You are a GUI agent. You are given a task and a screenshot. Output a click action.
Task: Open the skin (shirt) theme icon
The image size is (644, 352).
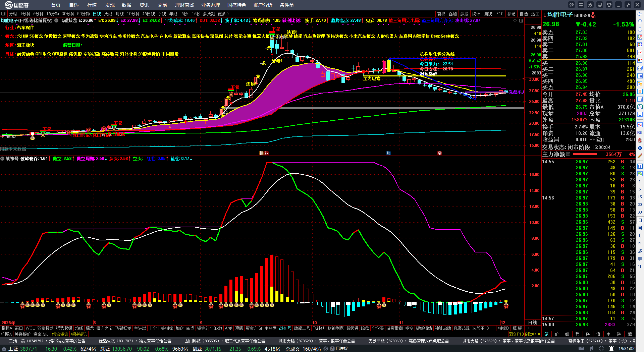[x=609, y=5]
